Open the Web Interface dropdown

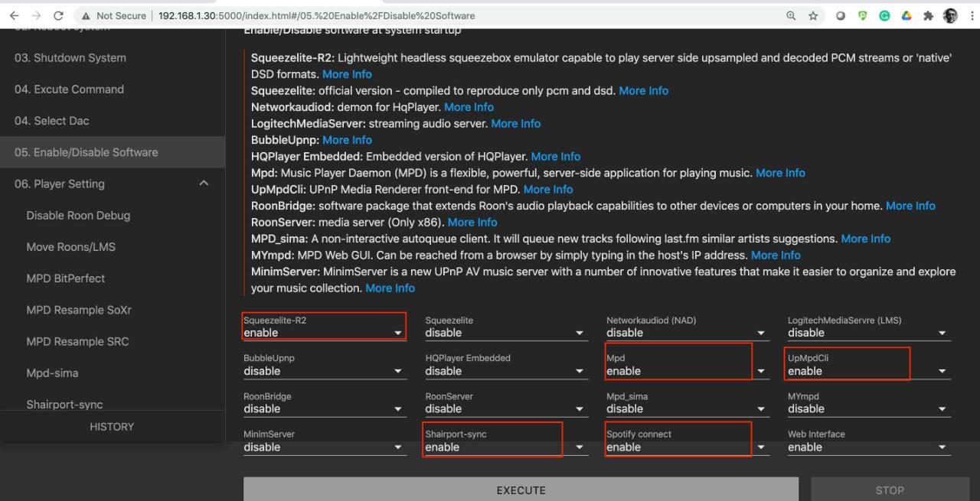(868, 447)
